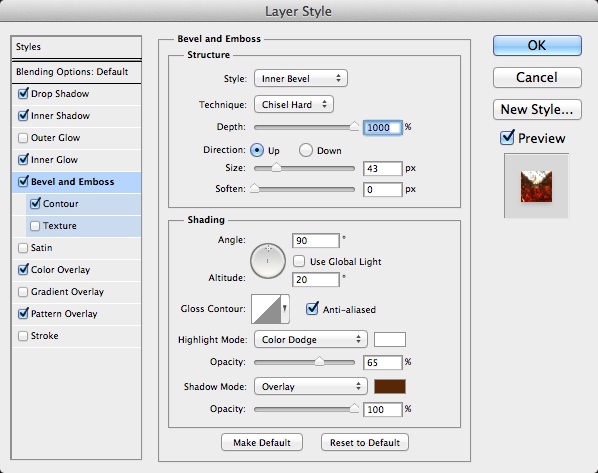Open the Style dropdown showing Inner Bevel
The image size is (598, 473).
tap(301, 79)
